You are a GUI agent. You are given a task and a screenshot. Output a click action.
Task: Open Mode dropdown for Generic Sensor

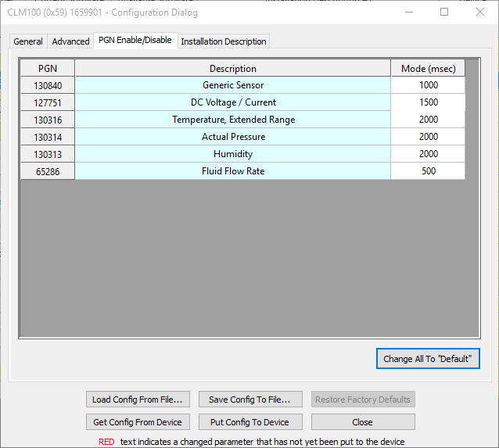tap(428, 85)
